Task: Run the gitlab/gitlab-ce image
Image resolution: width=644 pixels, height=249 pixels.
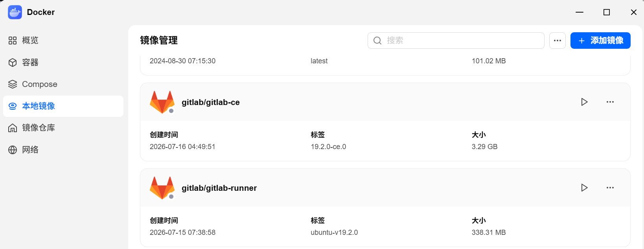Action: coord(585,102)
